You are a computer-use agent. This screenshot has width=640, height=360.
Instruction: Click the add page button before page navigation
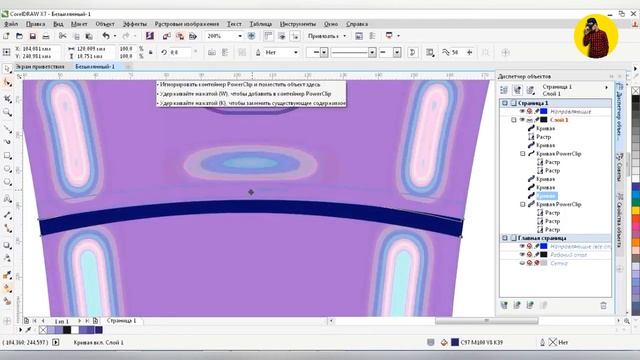pos(27,320)
